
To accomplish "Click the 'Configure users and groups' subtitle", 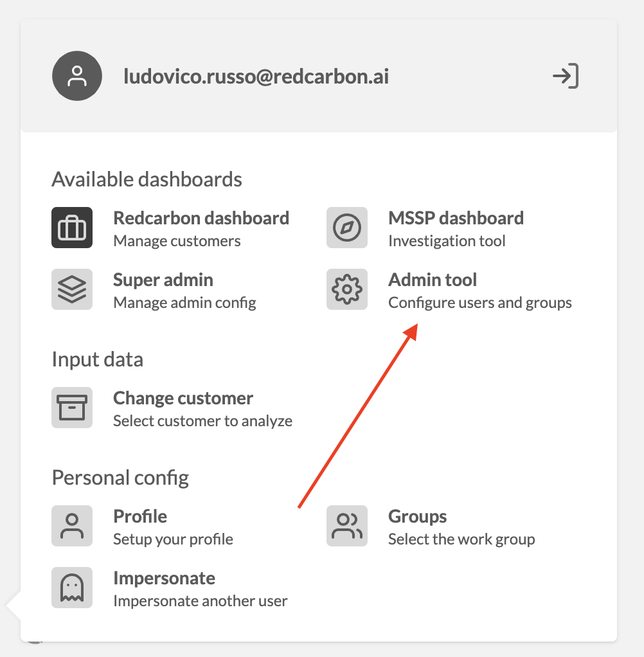I will click(480, 303).
